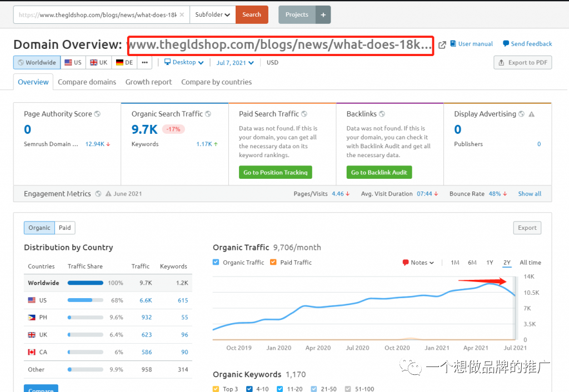The height and width of the screenshot is (392, 569).
Task: Click the Canada flag icon in the country table
Action: pos(32,352)
